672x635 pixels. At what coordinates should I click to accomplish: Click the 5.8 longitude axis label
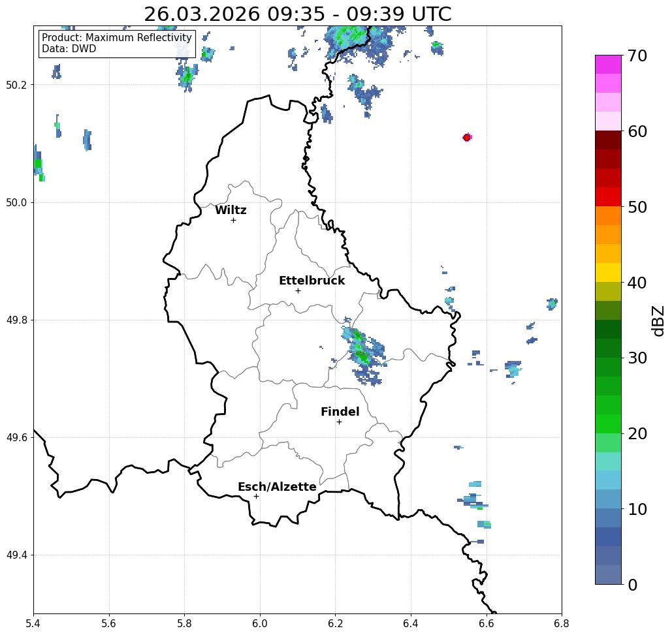pyautogui.click(x=184, y=623)
